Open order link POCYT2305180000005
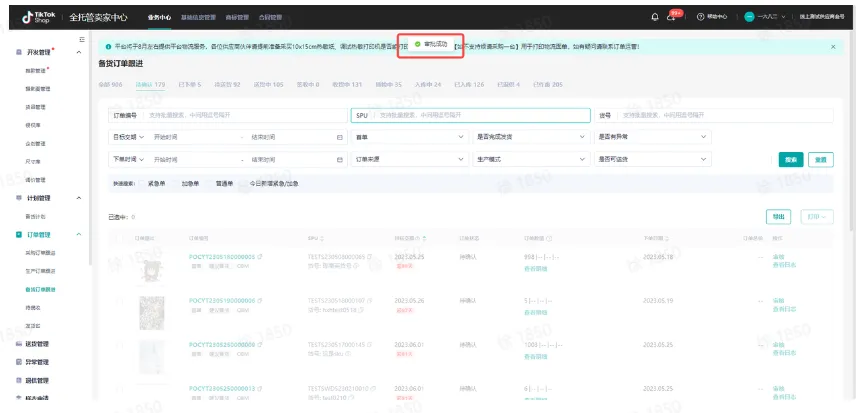The image size is (857, 413). 222,256
